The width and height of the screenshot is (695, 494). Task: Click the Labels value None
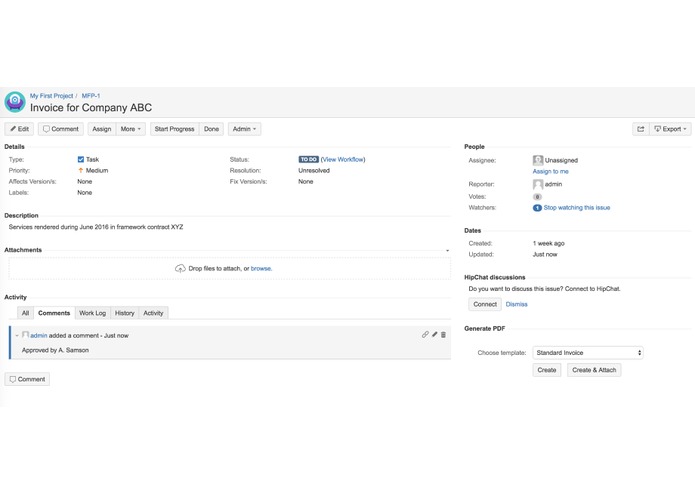85,193
